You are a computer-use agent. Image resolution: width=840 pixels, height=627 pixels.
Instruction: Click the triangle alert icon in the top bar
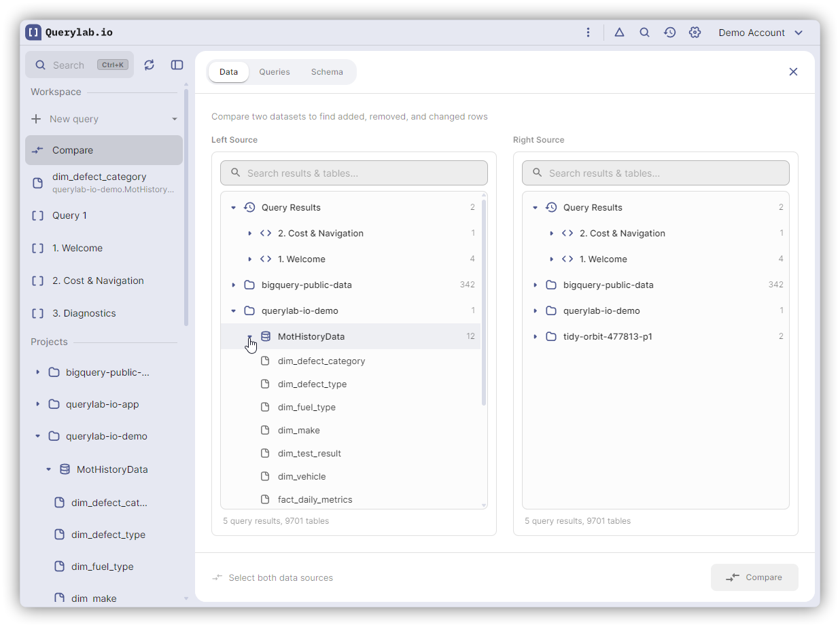619,32
